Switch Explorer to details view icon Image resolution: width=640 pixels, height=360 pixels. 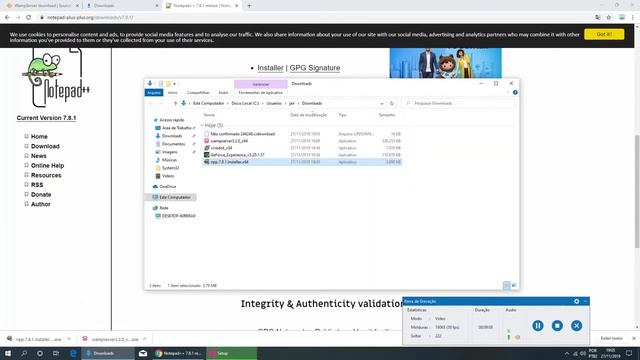tap(506, 285)
